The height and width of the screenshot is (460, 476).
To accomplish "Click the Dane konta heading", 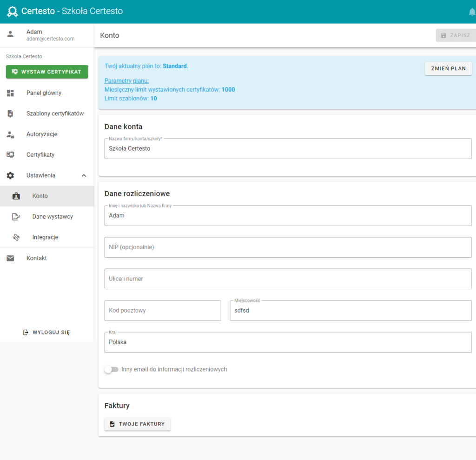I will point(124,127).
